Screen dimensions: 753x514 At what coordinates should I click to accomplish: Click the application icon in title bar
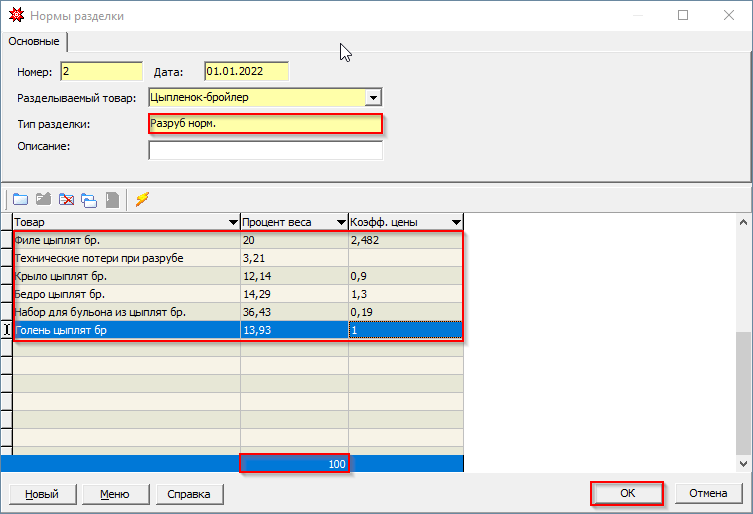point(16,16)
